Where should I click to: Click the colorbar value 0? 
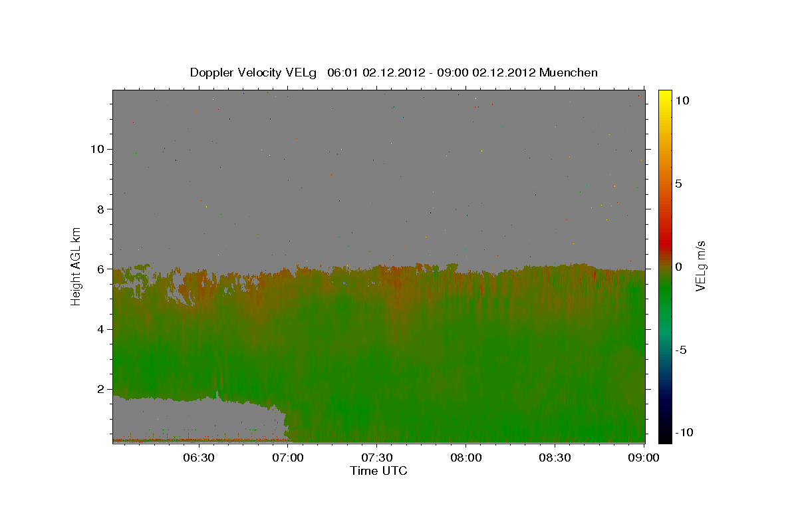click(x=678, y=267)
